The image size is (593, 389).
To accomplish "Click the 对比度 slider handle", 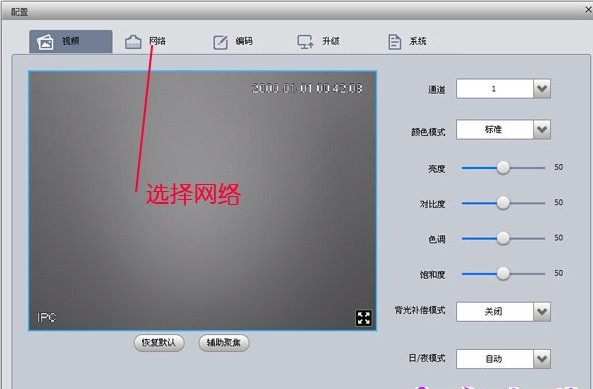I will coord(503,203).
